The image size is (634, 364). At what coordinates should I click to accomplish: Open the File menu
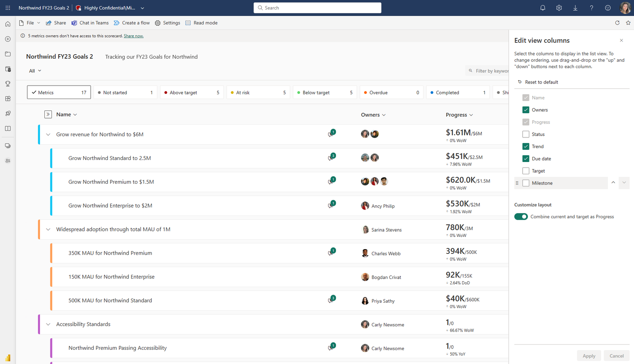(30, 23)
